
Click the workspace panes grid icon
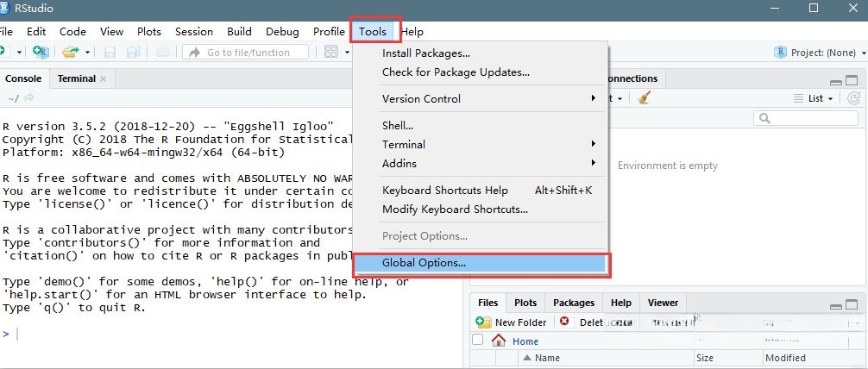tap(331, 53)
